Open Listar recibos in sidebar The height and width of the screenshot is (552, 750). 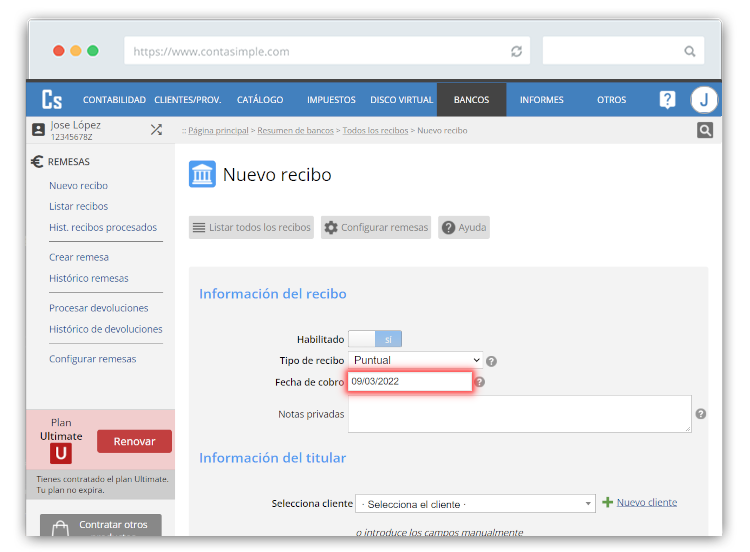pyautogui.click(x=78, y=206)
